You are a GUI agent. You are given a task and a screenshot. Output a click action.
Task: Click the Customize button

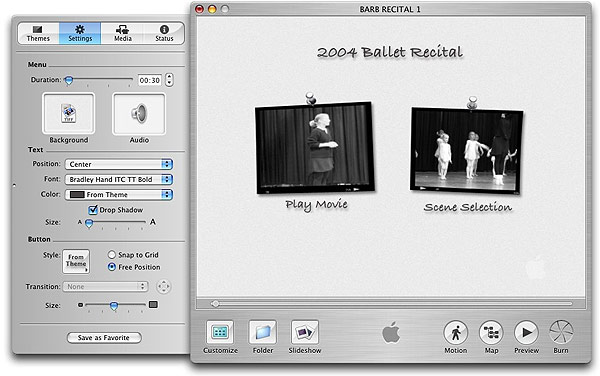point(220,332)
